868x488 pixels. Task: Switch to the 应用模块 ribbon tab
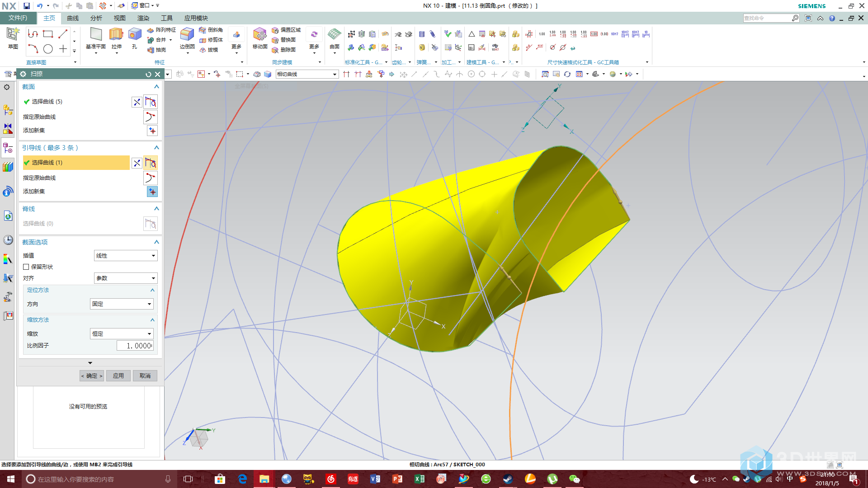point(196,18)
